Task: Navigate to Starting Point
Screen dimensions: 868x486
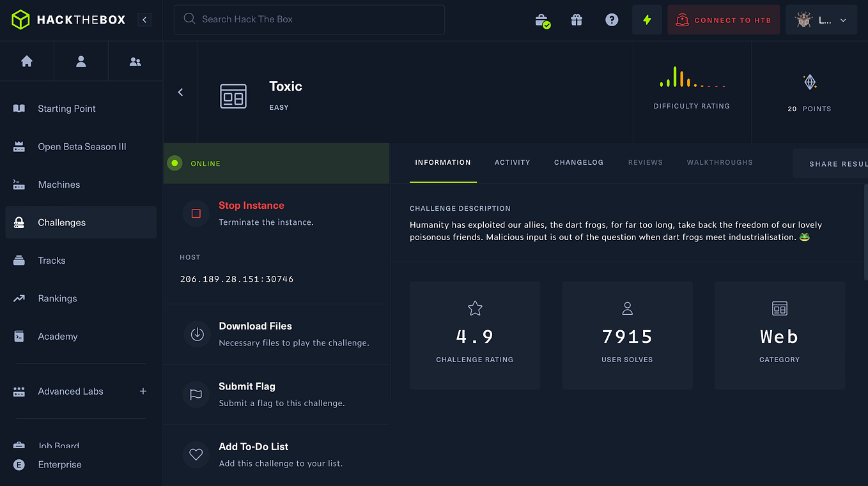Action: tap(66, 108)
